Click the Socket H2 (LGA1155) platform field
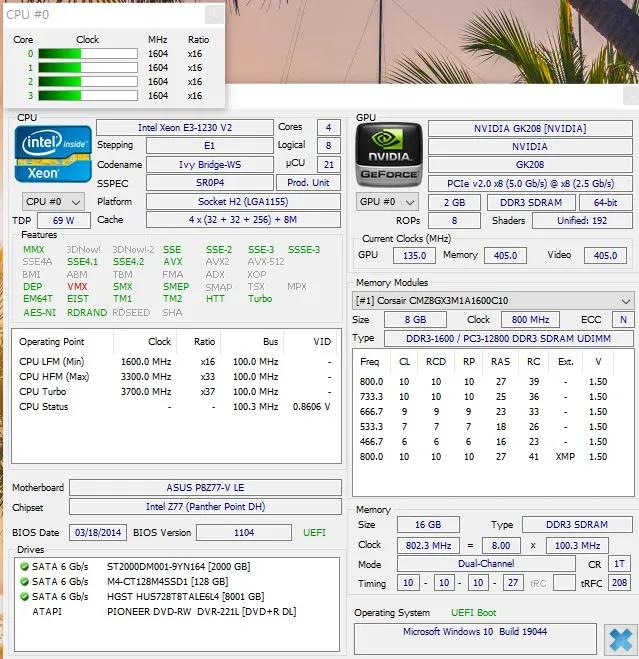Screen dimensions: 639x659 coord(243,202)
